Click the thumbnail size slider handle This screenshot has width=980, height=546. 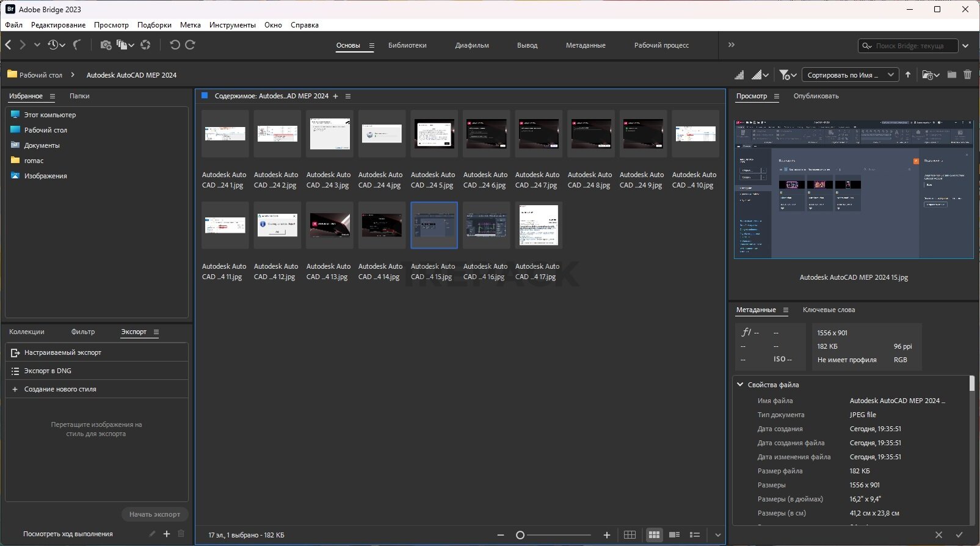pyautogui.click(x=520, y=535)
